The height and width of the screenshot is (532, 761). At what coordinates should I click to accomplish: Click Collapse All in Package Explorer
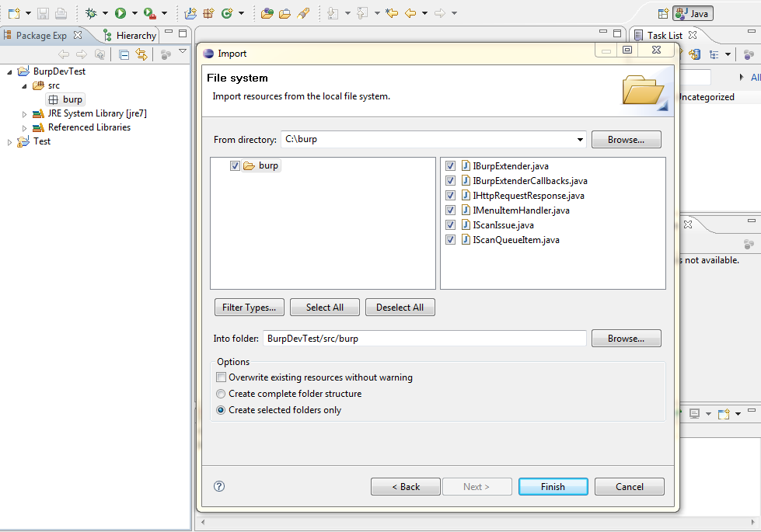[124, 55]
